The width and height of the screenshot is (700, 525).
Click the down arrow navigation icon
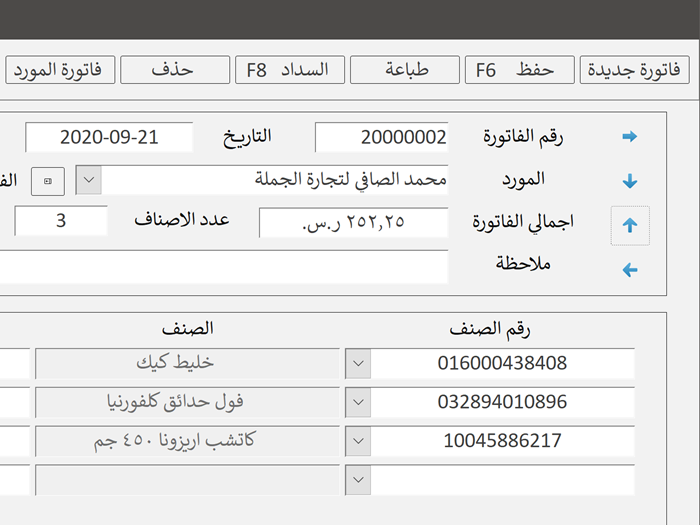(x=629, y=182)
